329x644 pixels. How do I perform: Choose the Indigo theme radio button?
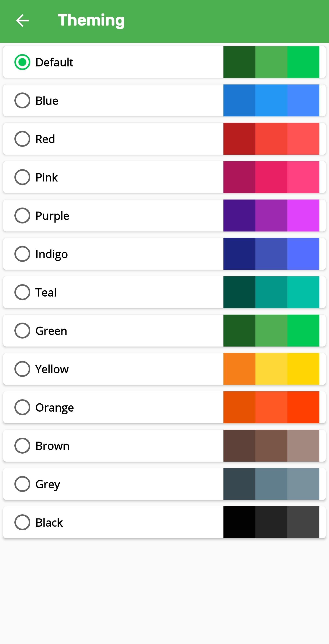pos(22,254)
